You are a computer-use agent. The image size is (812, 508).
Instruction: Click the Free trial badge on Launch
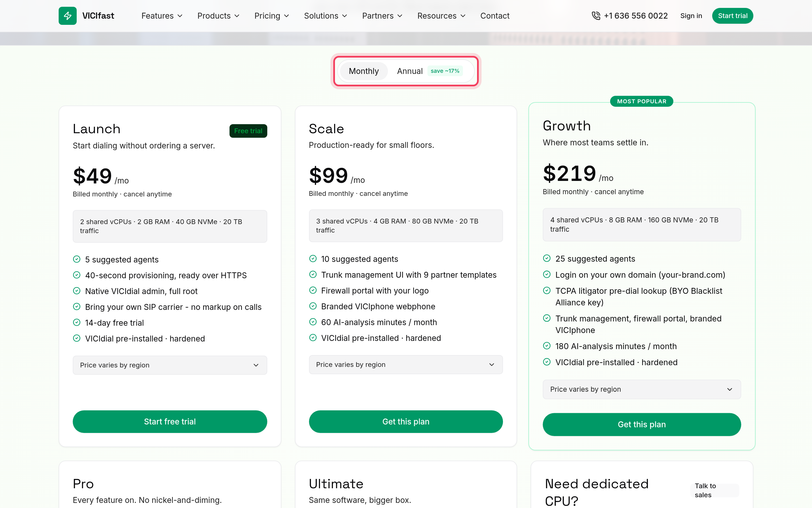[248, 131]
